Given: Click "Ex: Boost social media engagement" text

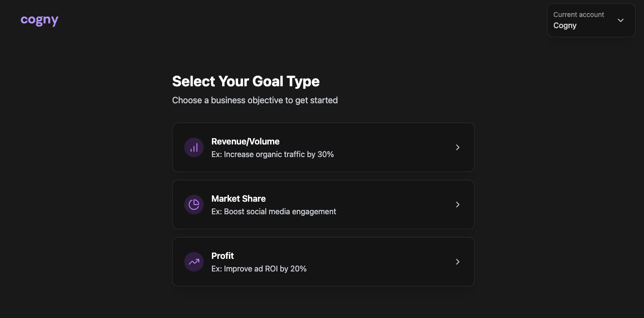Looking at the screenshot, I should point(274,211).
